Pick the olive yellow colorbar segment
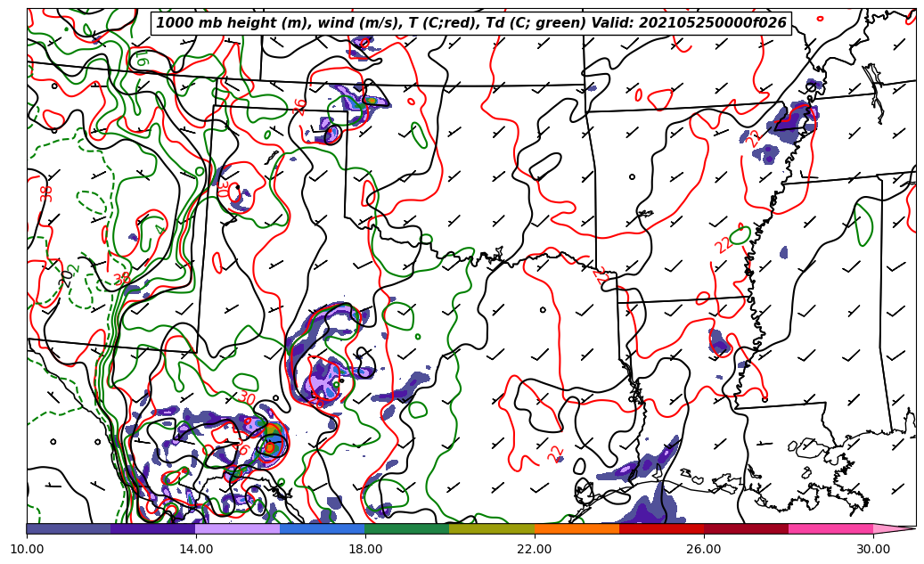Viewport: 924px width, 564px height. (491, 528)
